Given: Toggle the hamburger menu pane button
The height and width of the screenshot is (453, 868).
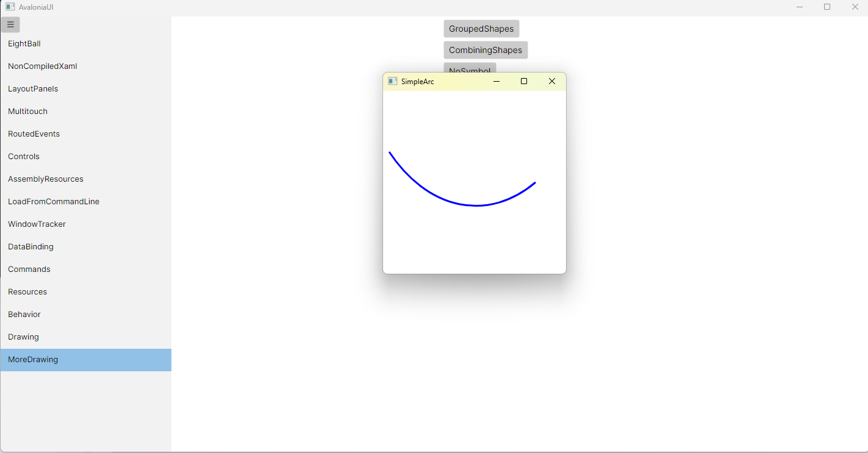Looking at the screenshot, I should pyautogui.click(x=10, y=25).
